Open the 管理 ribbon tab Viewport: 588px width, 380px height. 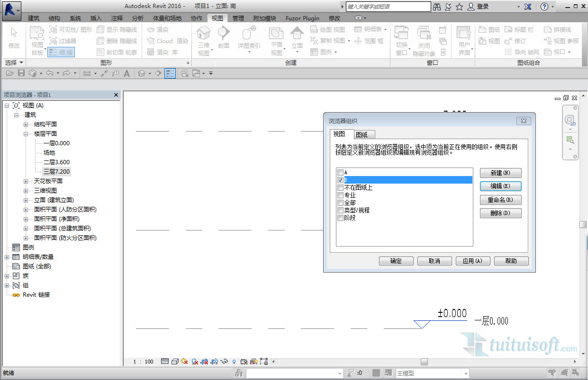coord(238,18)
